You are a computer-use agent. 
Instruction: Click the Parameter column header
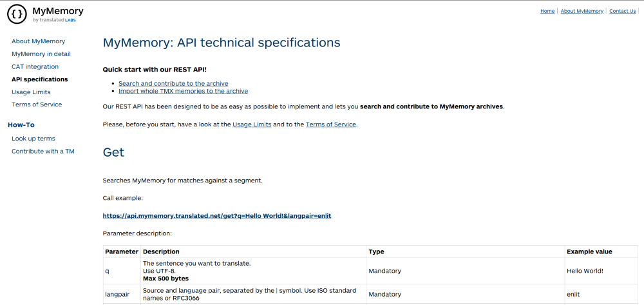[x=122, y=251]
